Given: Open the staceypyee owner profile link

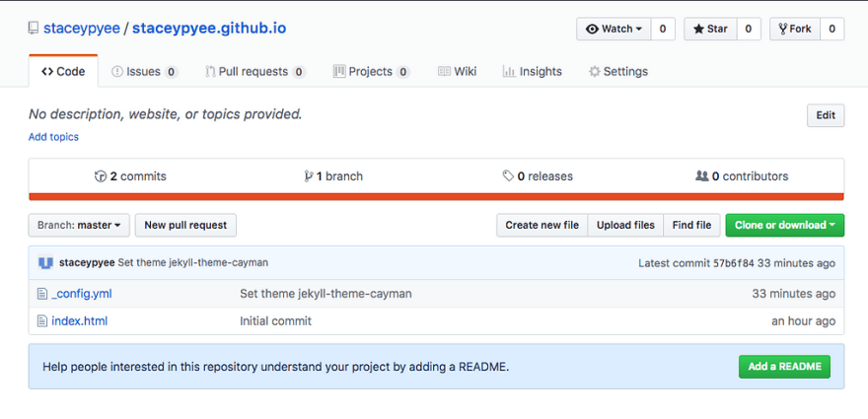Looking at the screenshot, I should pyautogui.click(x=81, y=29).
